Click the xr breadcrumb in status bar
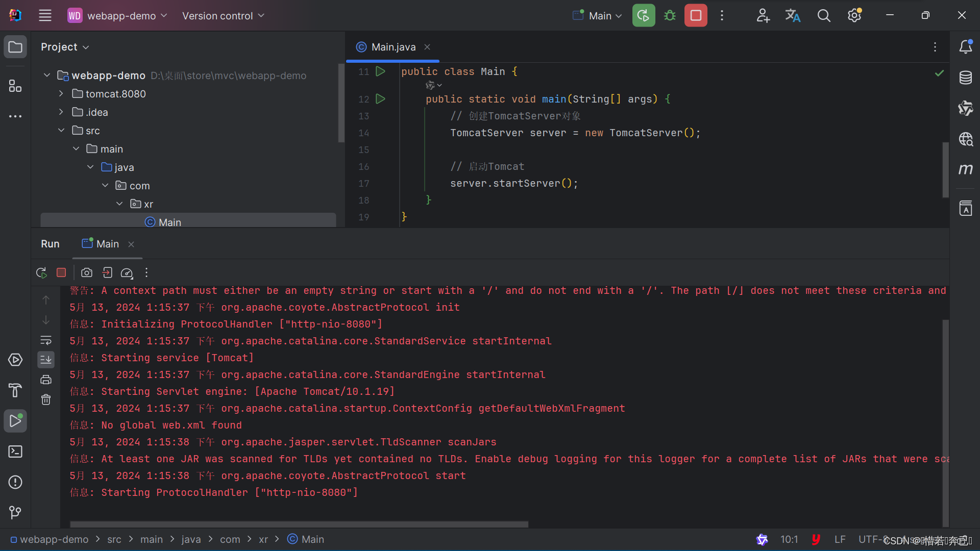The width and height of the screenshot is (980, 551). click(263, 539)
